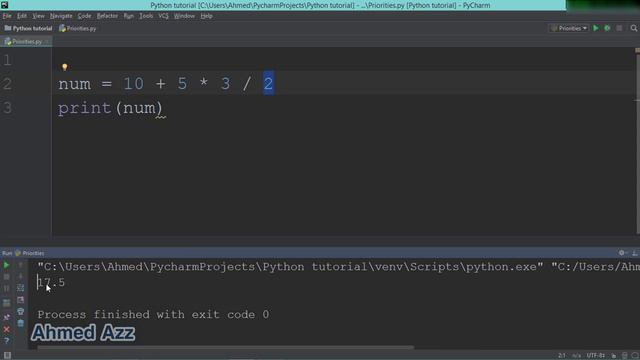
Task: Click the lock read-only status icon
Action: [613, 356]
